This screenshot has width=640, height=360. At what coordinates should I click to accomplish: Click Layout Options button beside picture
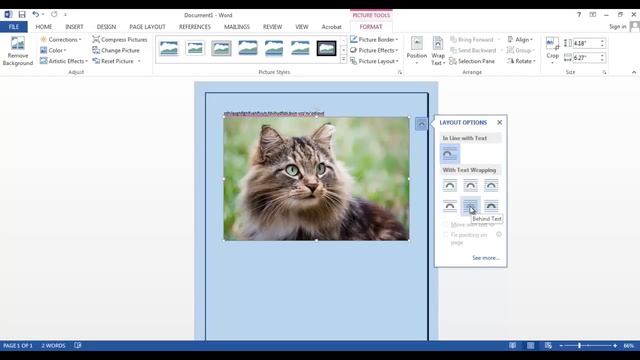(421, 124)
